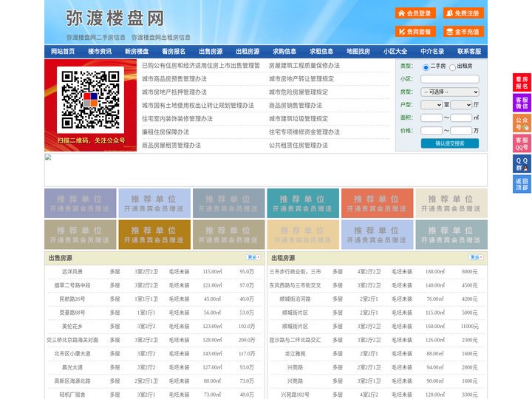Open 免费注册 free registration button
This screenshot has height=399, width=532.
click(463, 13)
